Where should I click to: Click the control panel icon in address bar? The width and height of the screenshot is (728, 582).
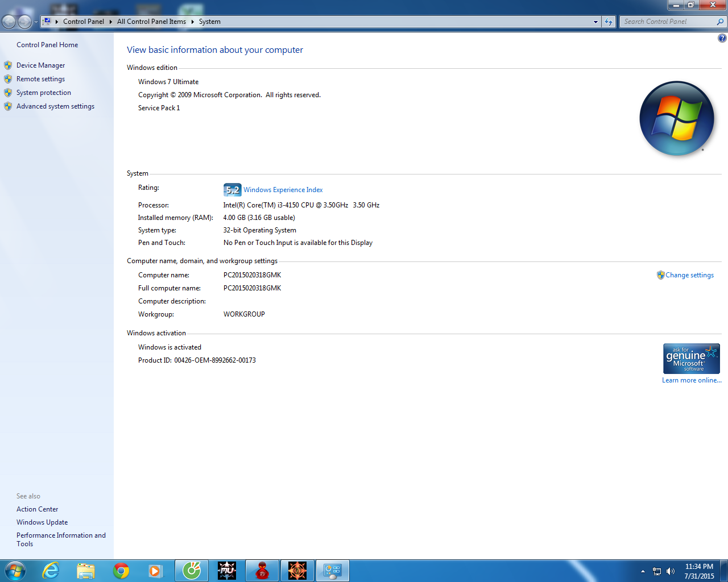pos(47,22)
